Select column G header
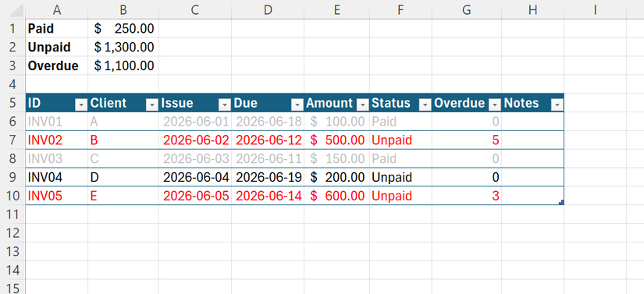The height and width of the screenshot is (294, 644). [x=467, y=10]
